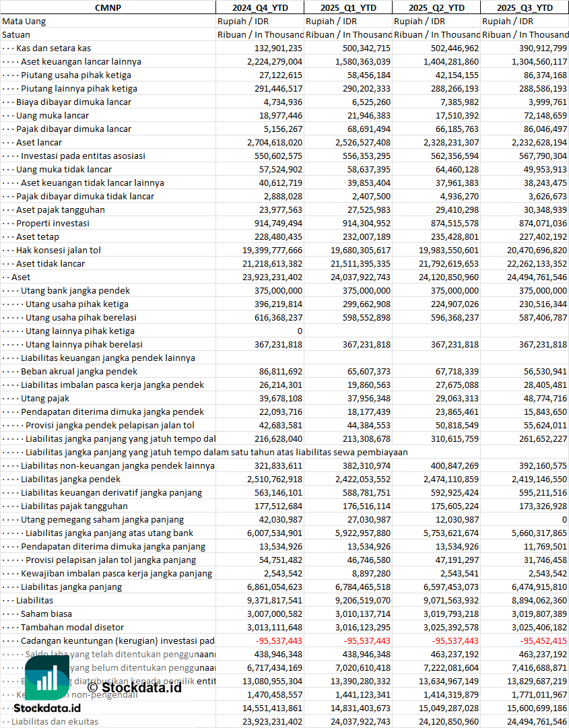Select cell value 1,771,011,967
Viewport: 569px width, 728px height.
point(539,694)
